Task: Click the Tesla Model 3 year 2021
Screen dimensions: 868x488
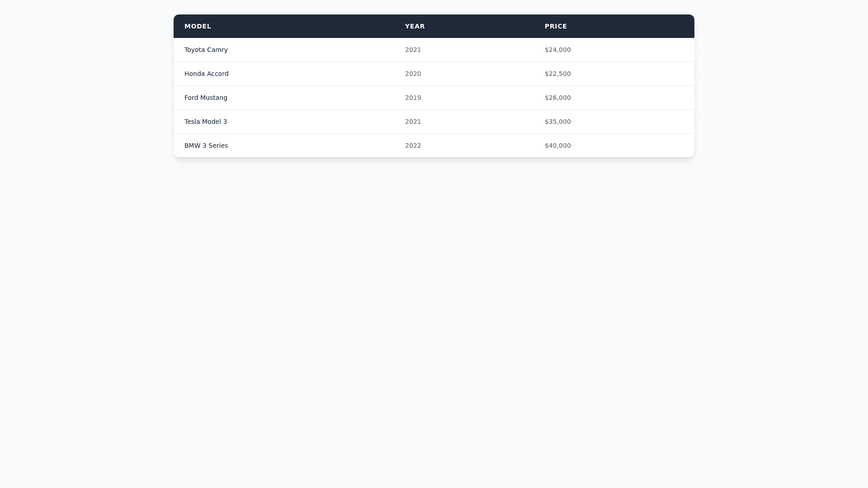Action: [413, 122]
